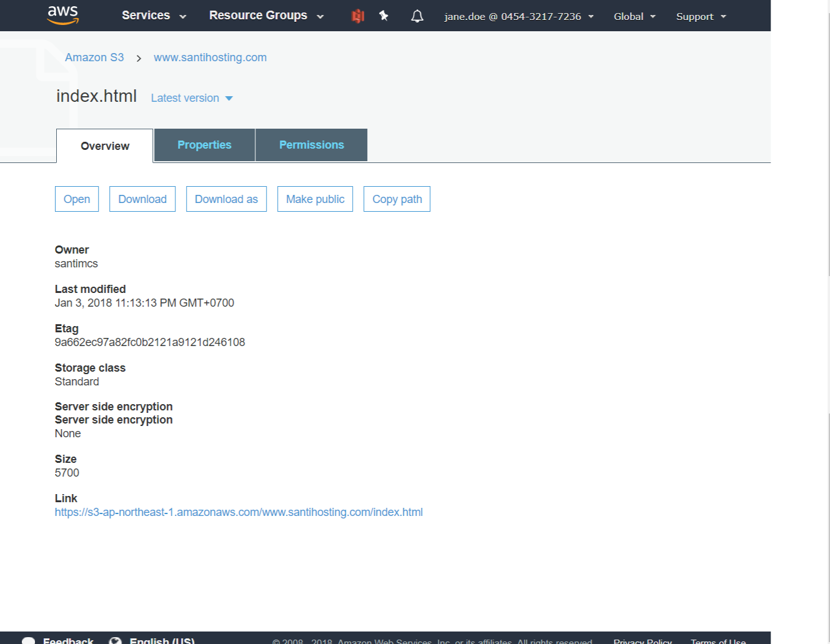Open the red resource shortcut icon
The image size is (830, 644).
[358, 16]
